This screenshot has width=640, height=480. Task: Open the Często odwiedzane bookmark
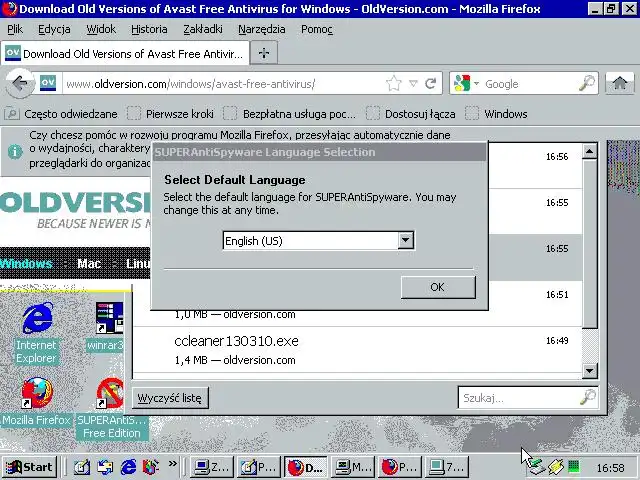[x=61, y=114]
